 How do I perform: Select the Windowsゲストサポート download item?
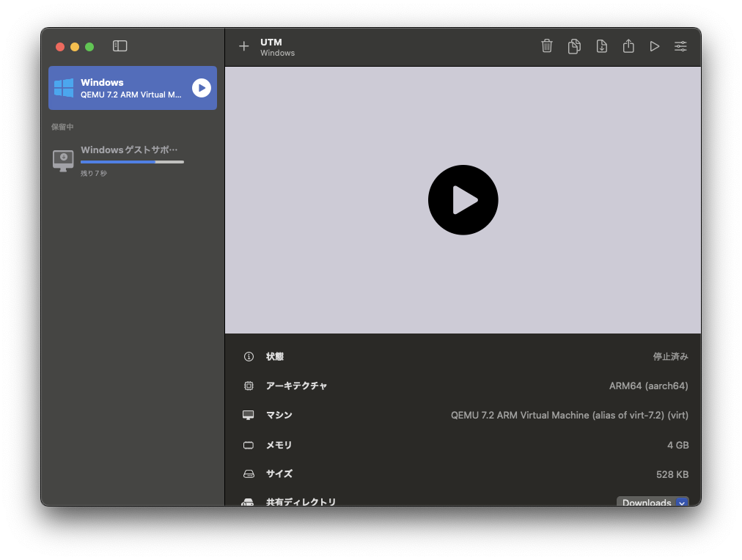coord(133,161)
